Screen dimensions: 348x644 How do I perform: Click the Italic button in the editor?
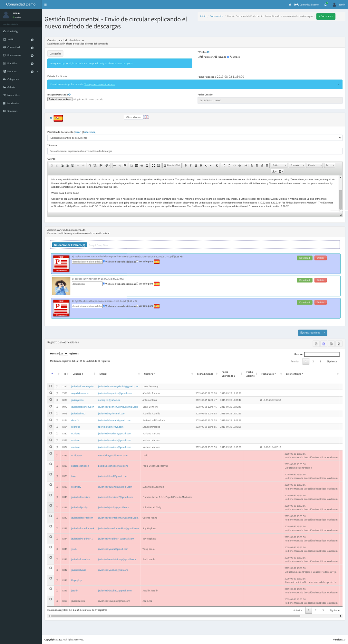pyautogui.click(x=190, y=165)
